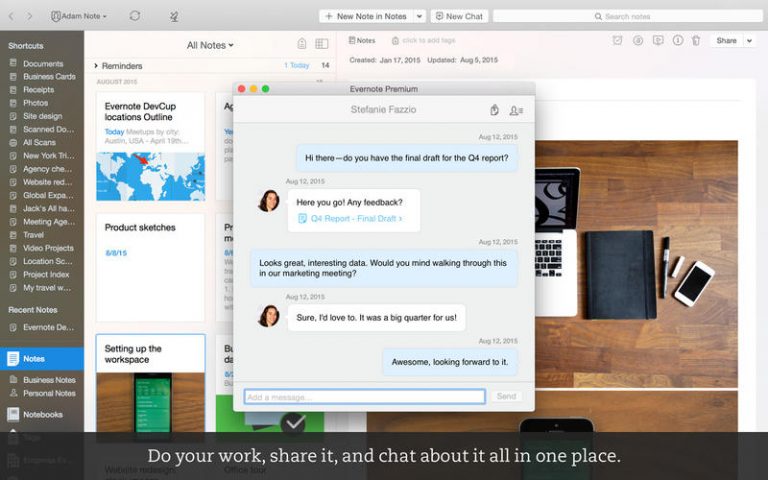
Task: Click the sync icon in the toolbar
Action: 135,16
